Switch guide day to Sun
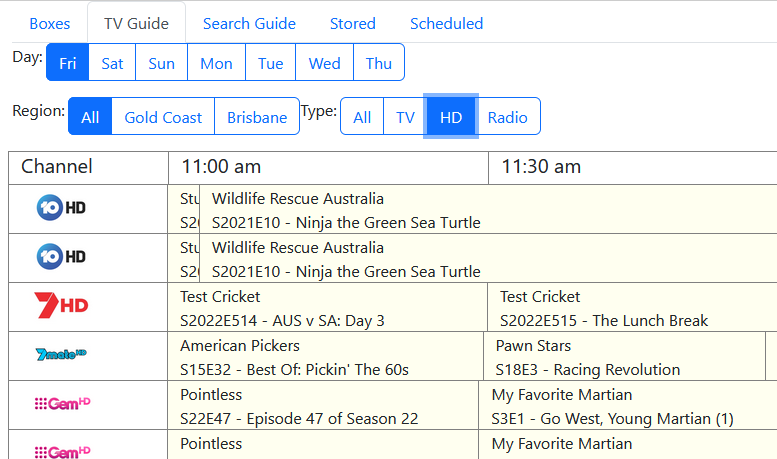Screen dimensions: 777x459 (162, 62)
